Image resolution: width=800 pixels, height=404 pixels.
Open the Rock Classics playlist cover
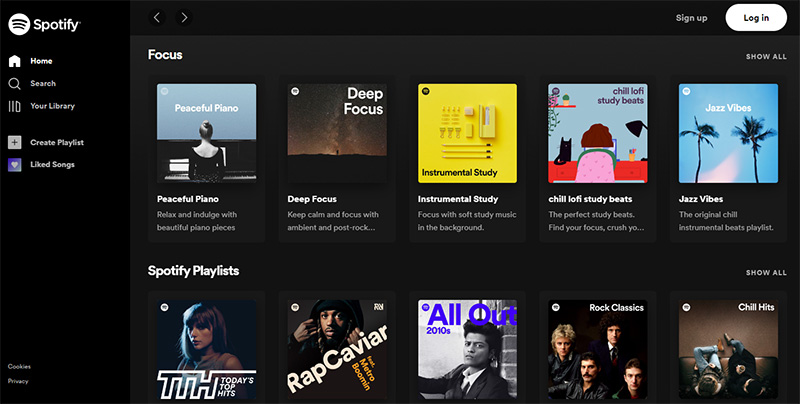[x=598, y=349]
